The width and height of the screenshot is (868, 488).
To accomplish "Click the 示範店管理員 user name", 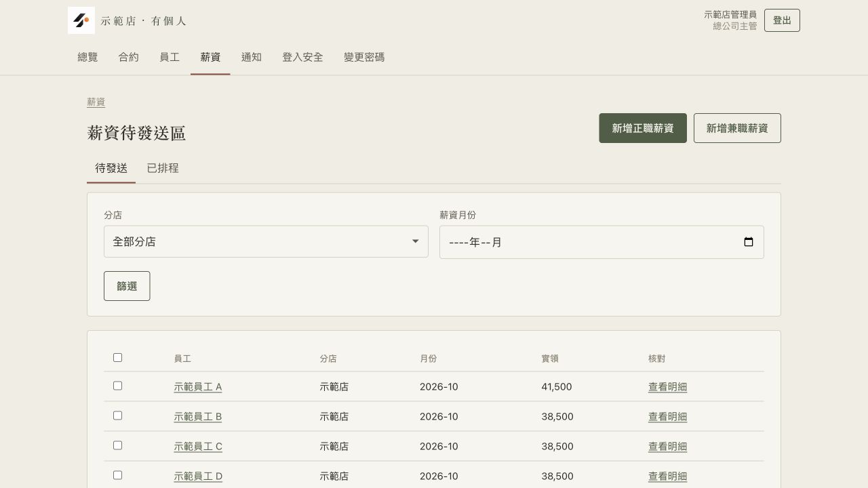I will click(730, 14).
